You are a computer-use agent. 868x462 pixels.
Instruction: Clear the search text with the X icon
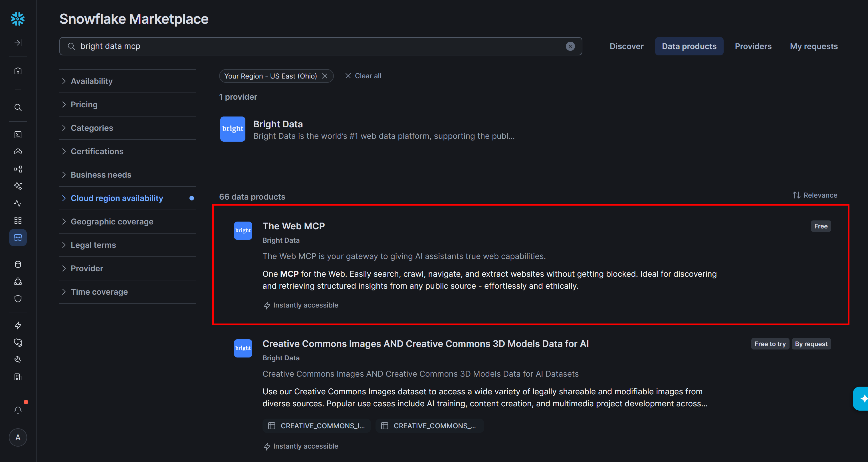tap(570, 46)
